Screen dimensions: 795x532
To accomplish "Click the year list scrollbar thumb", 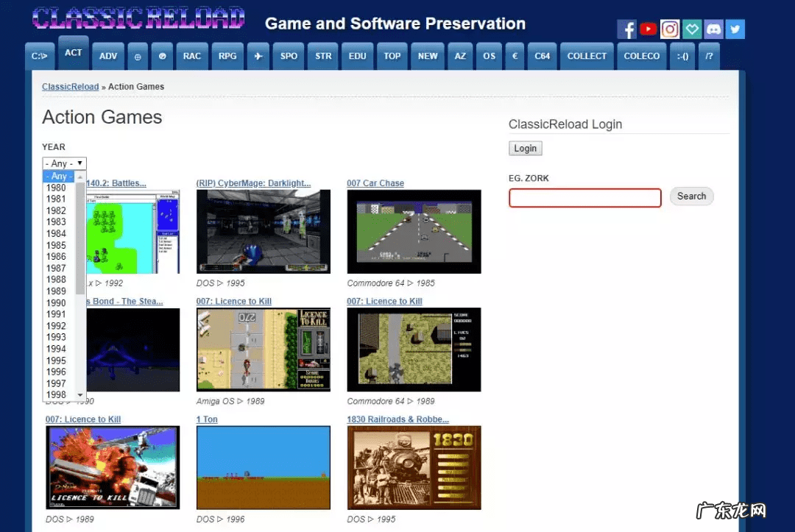I will point(80,237).
